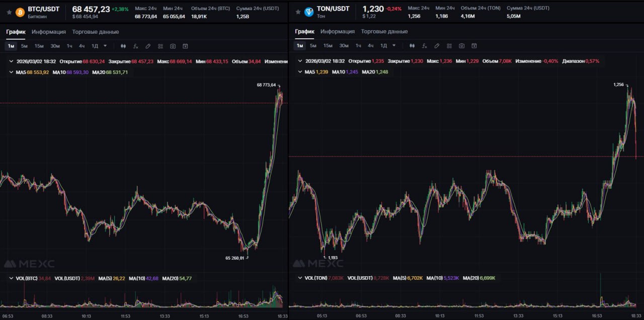Take a screenshot of the BTC chart
644x320 pixels.
tap(173, 46)
